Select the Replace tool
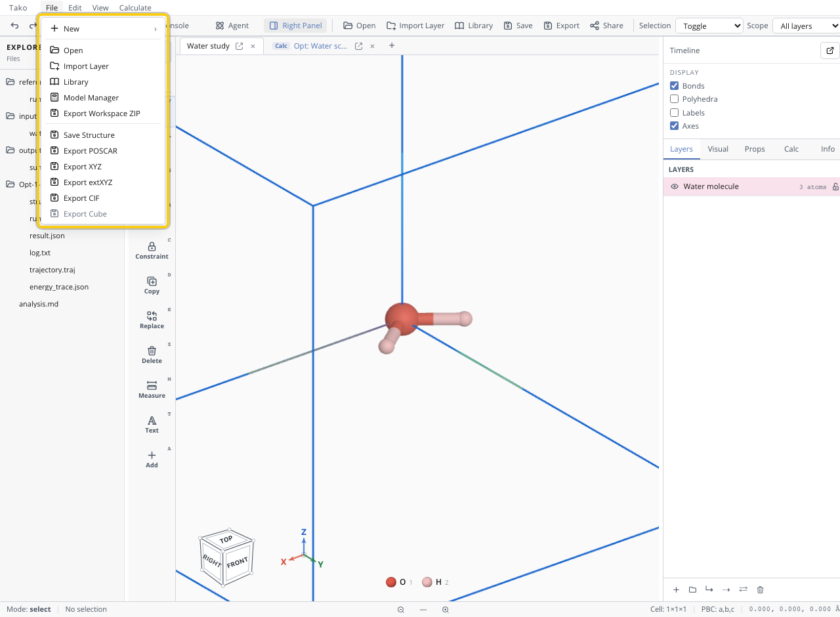 pos(152,320)
